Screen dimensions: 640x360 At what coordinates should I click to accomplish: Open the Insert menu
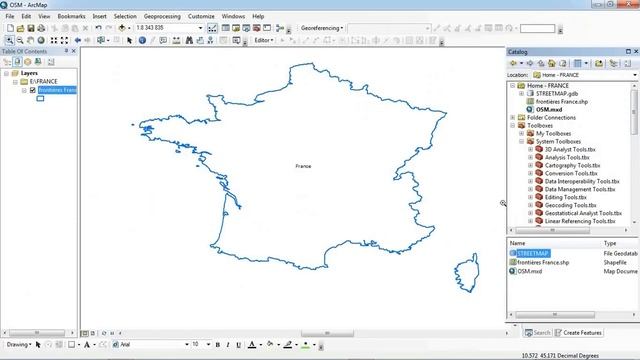pos(99,16)
